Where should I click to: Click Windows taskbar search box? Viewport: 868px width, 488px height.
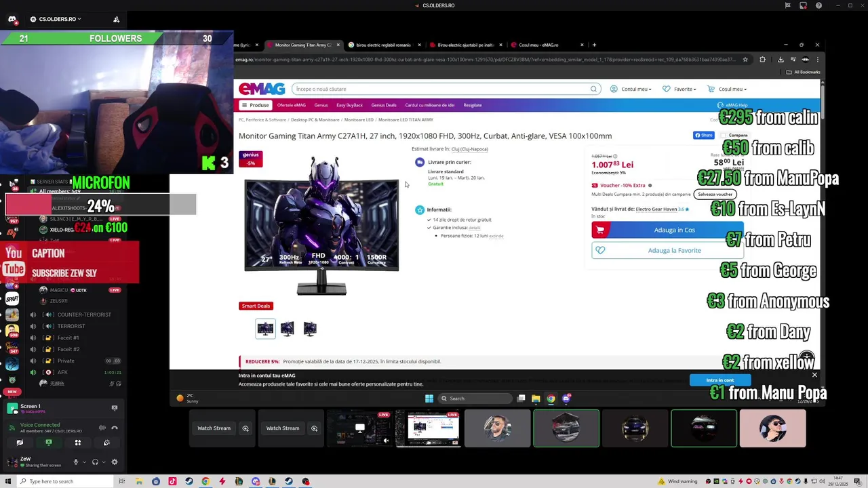(x=64, y=481)
